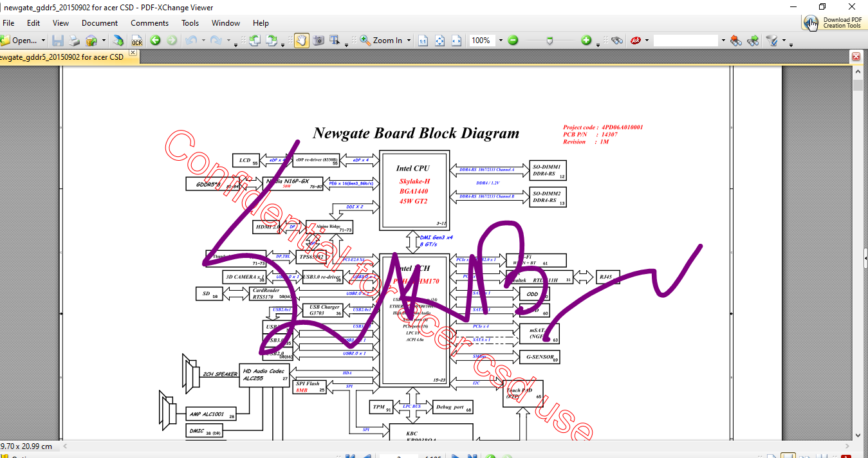This screenshot has width=868, height=458.
Task: Click the horizontal scrollbar right arrow
Action: pyautogui.click(x=847, y=445)
